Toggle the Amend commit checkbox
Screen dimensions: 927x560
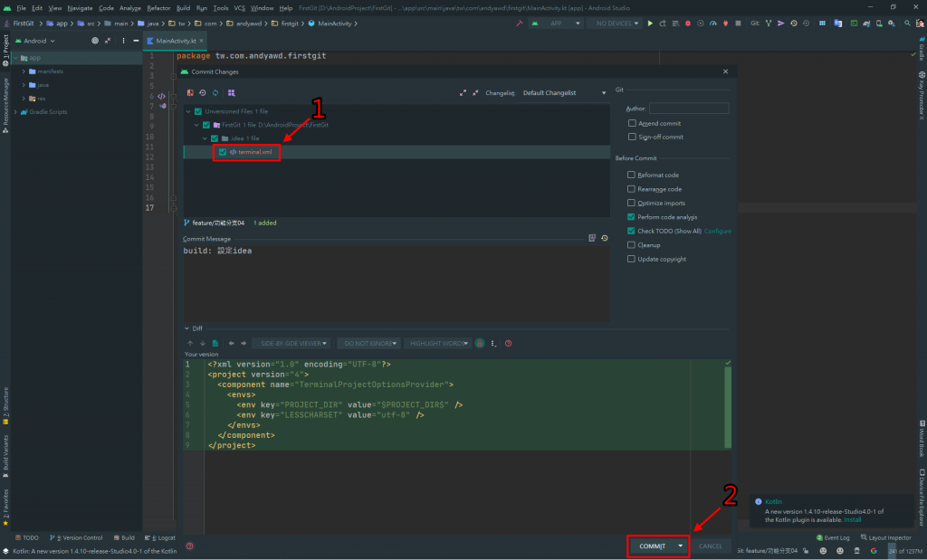(632, 123)
